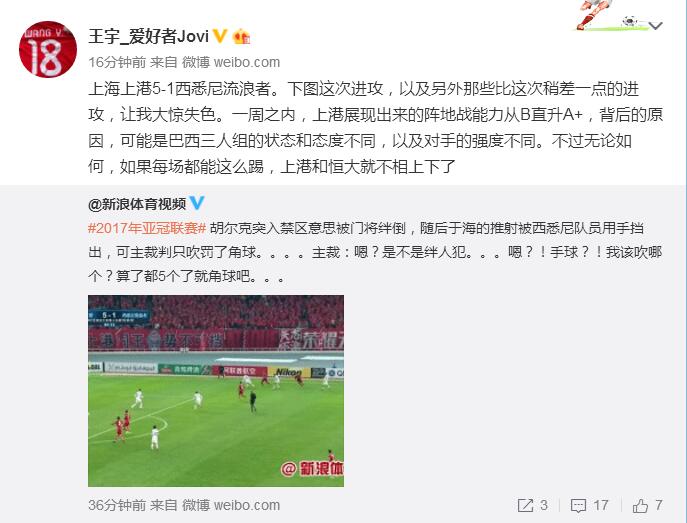Image resolution: width=687 pixels, height=523 pixels.
Task: Click the like count number 7
Action: [x=659, y=505]
